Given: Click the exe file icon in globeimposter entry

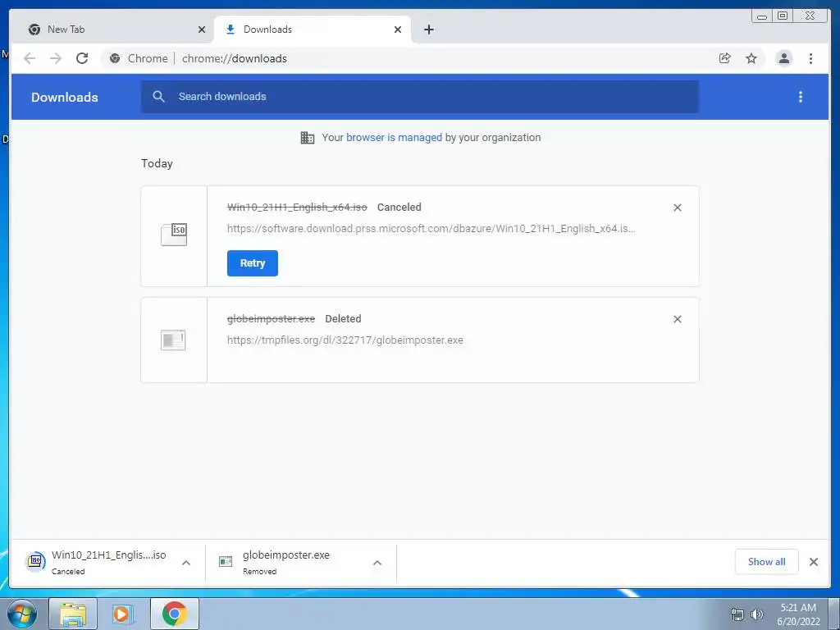Looking at the screenshot, I should [173, 340].
